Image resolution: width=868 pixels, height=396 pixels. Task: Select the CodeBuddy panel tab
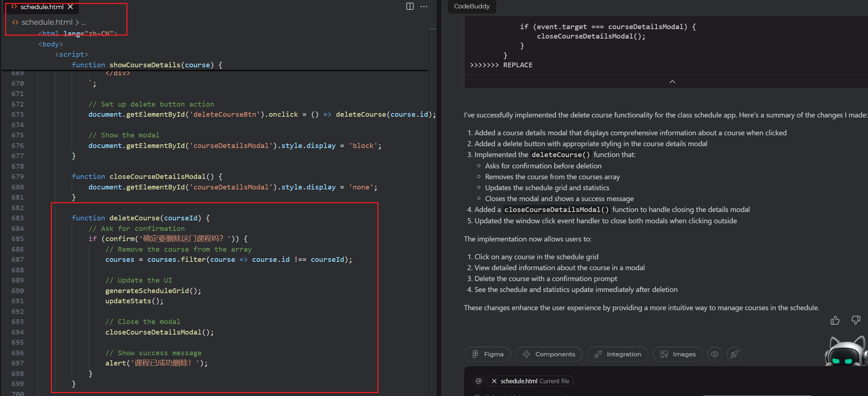[471, 6]
